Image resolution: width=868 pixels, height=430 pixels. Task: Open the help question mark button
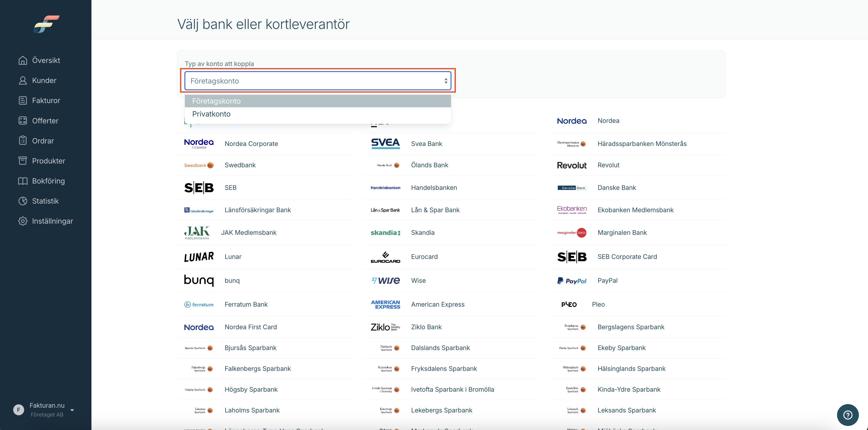pyautogui.click(x=847, y=415)
